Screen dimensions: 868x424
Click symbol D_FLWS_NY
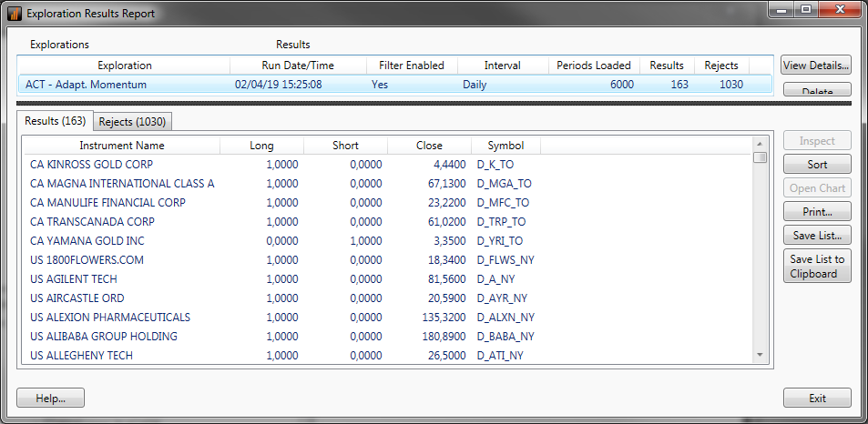[505, 260]
